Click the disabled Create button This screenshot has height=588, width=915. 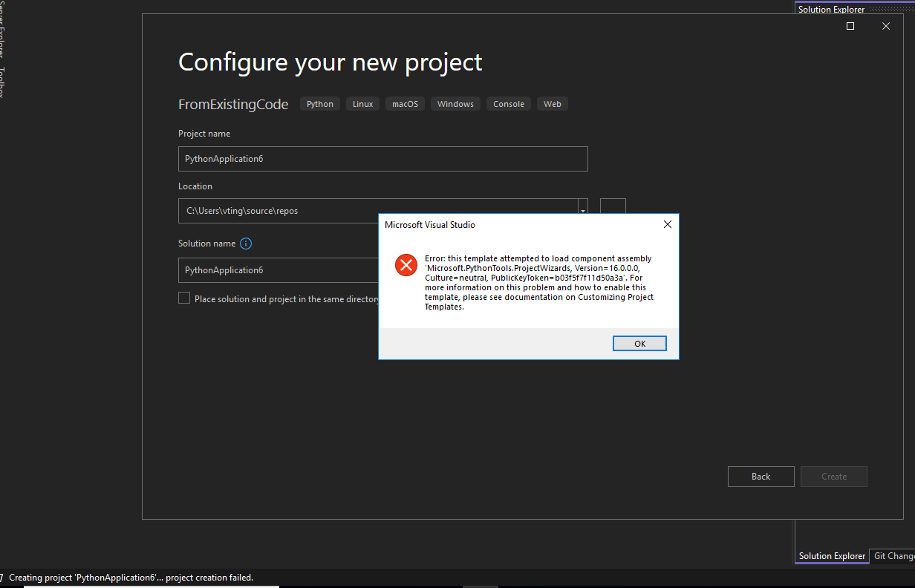[x=834, y=477]
